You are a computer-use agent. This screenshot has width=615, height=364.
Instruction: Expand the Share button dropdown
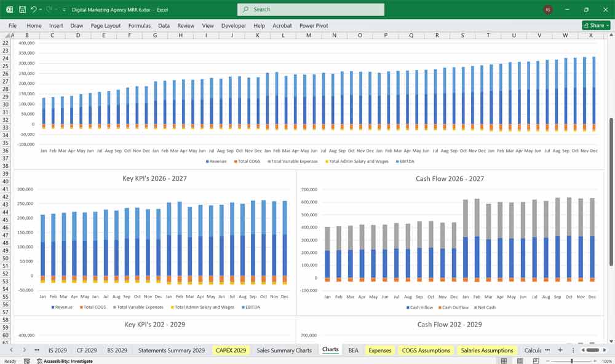pyautogui.click(x=607, y=25)
